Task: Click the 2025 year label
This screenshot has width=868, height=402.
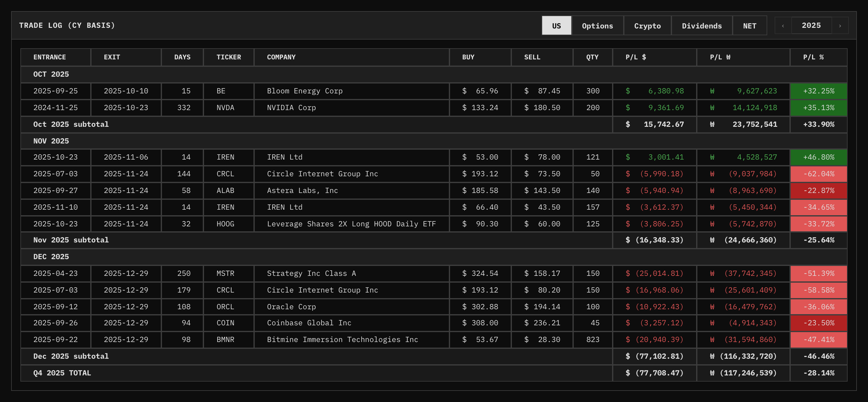Action: click(x=811, y=26)
